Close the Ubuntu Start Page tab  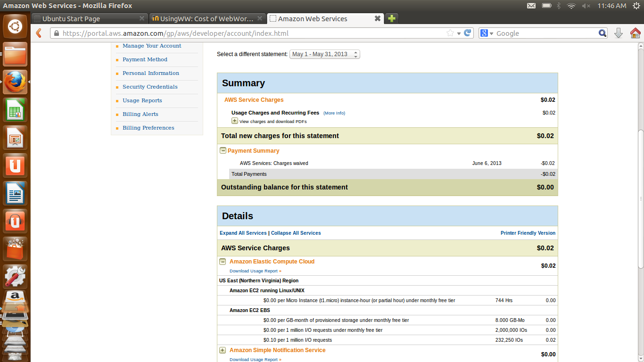[142, 18]
